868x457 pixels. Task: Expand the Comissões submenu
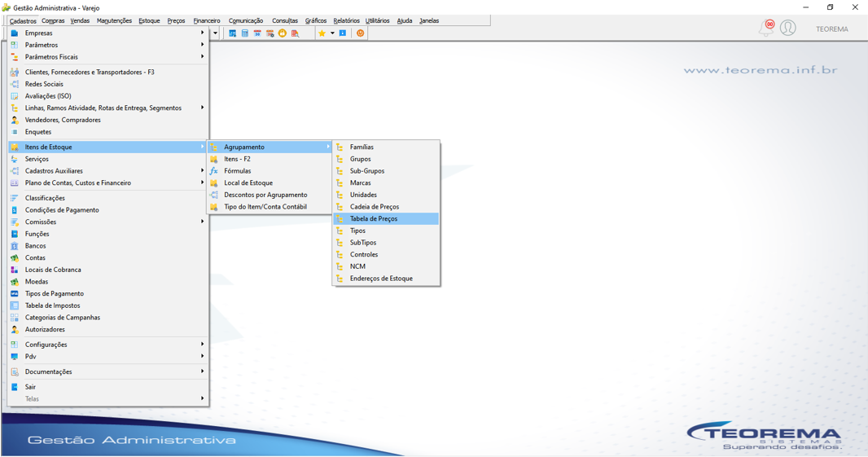(x=108, y=222)
